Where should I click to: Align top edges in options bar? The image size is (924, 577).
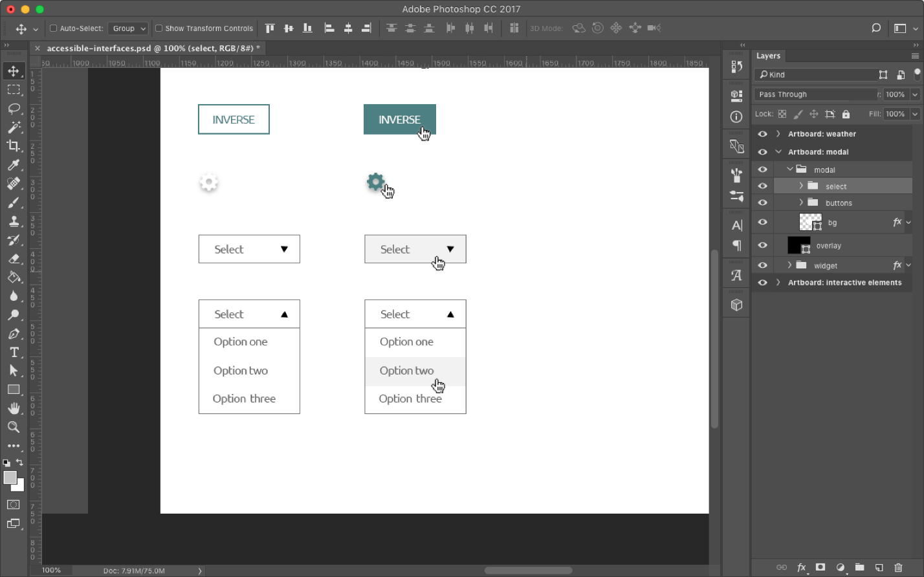(x=270, y=28)
